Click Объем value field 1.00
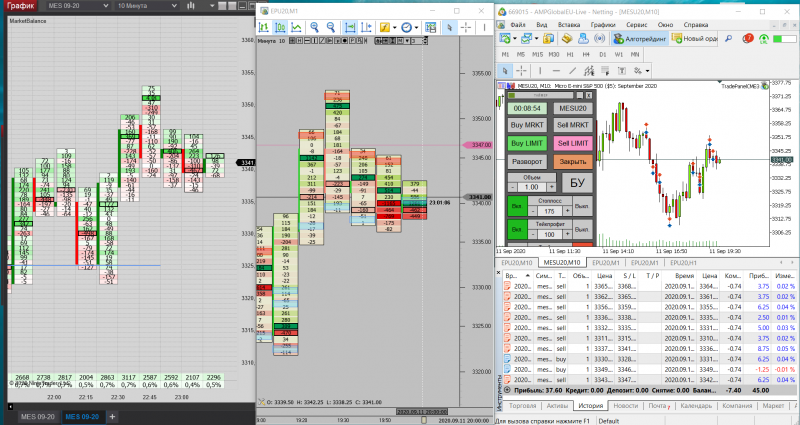Image resolution: width=800 pixels, height=425 pixels. 532,187
